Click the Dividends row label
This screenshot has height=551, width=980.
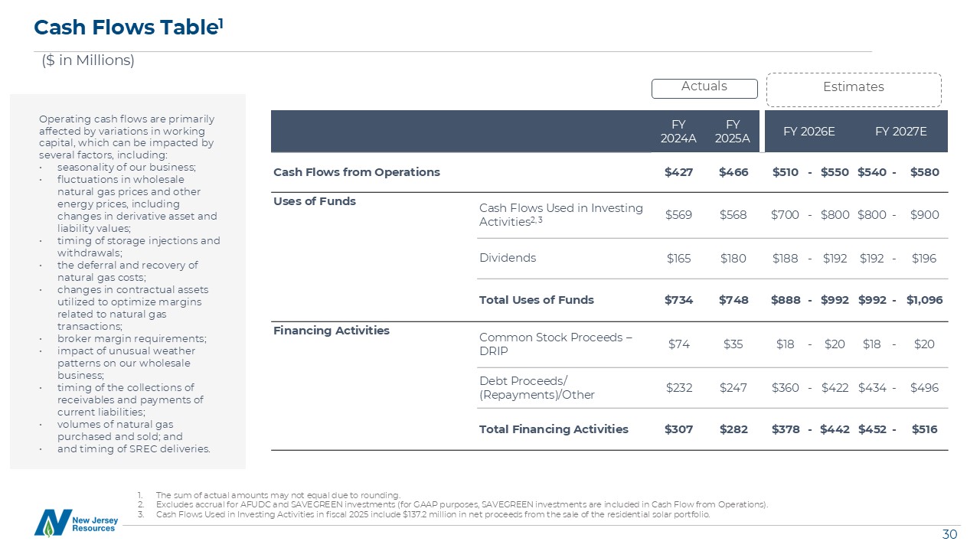coord(508,258)
